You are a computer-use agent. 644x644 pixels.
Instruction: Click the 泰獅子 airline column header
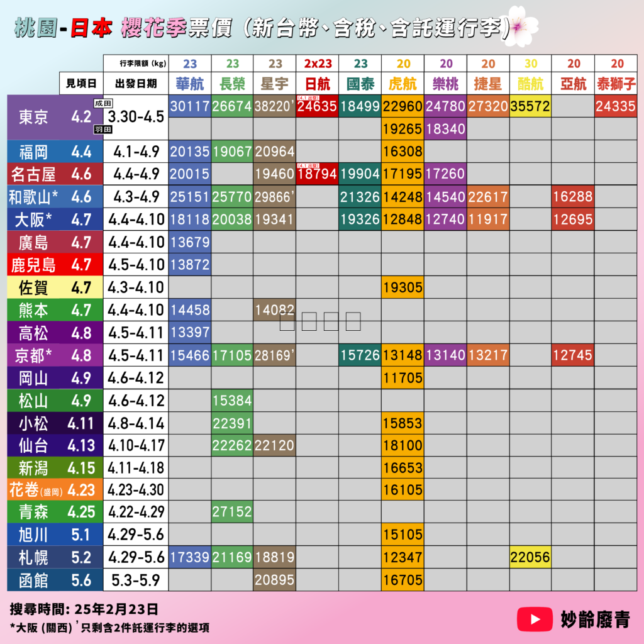(x=616, y=82)
